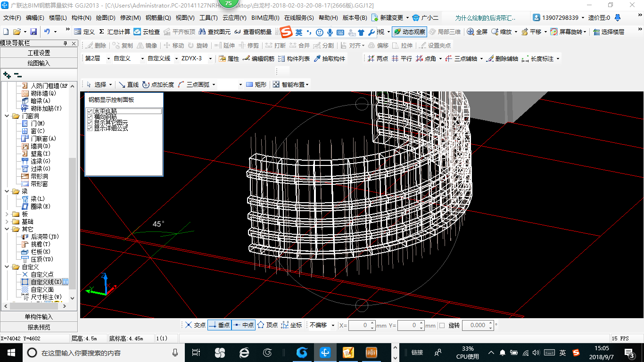
Task: Toggle 顶点 vertex snap
Action: pyautogui.click(x=267, y=325)
